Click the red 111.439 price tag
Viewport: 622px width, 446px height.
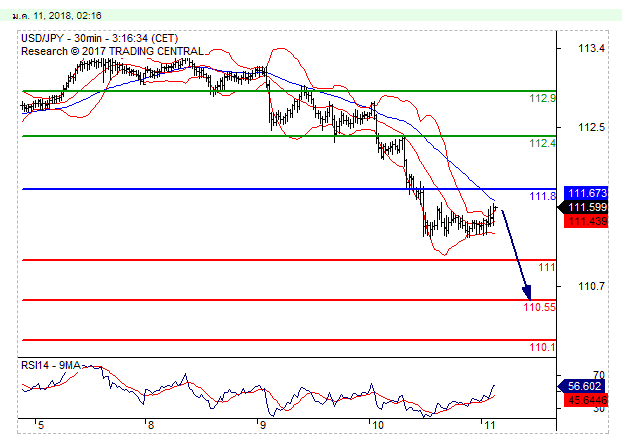pyautogui.click(x=586, y=221)
